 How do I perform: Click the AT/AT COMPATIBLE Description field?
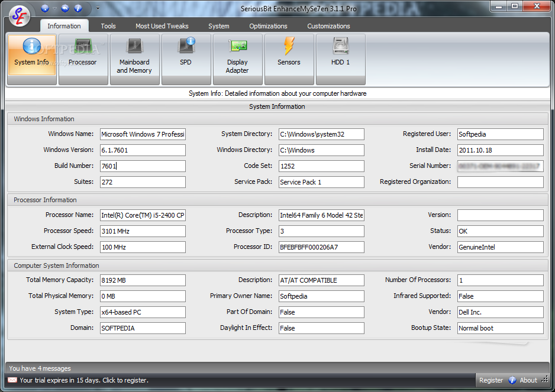pos(321,280)
